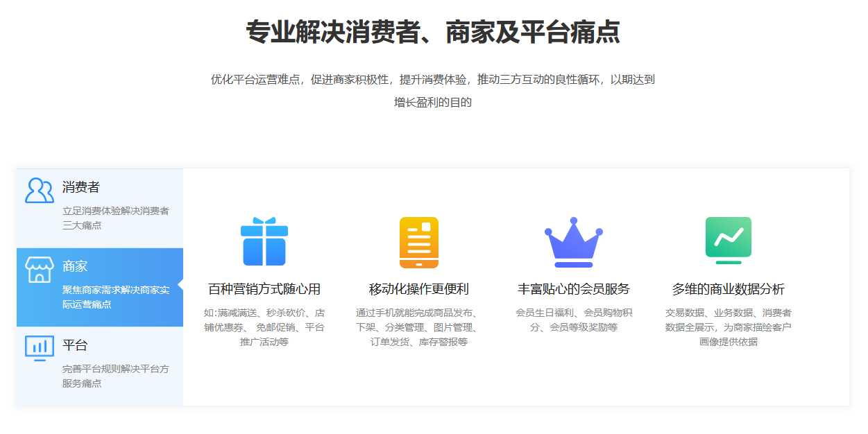Click the 移动化操作更便利 heading
The image size is (868, 434).
click(x=419, y=289)
